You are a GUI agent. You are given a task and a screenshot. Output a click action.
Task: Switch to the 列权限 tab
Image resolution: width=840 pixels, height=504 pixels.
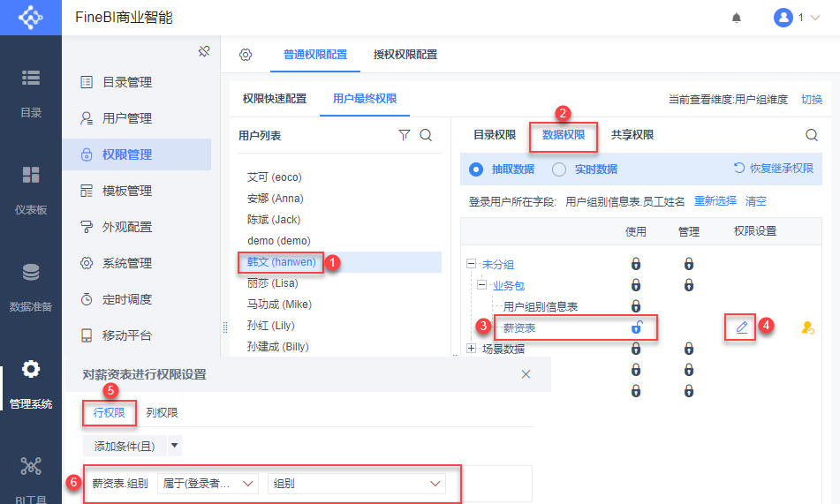[x=162, y=412]
